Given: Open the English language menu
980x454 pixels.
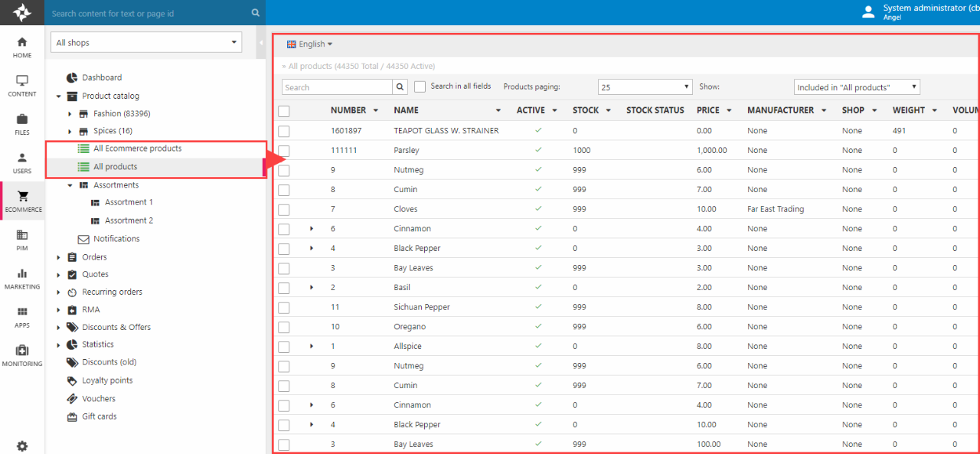Looking at the screenshot, I should point(309,44).
